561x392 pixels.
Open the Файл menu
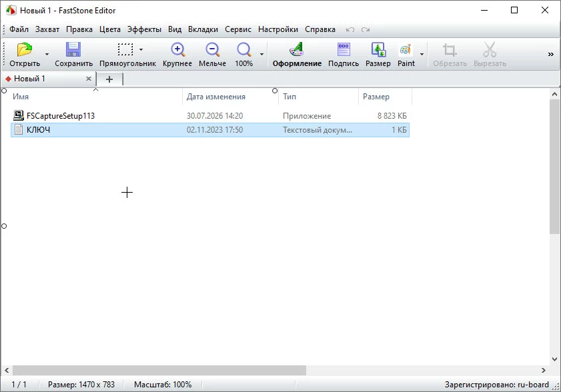pos(19,29)
